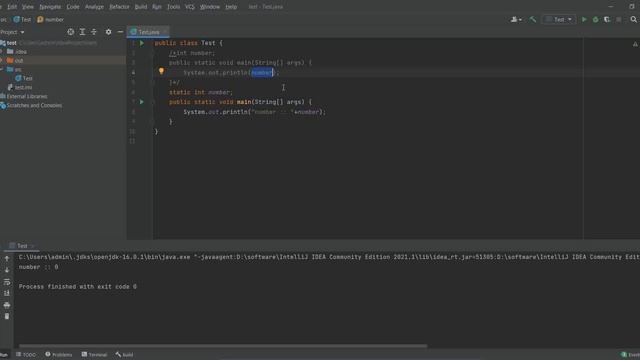The width and height of the screenshot is (640, 360).
Task: Click run gutter arrow beside class Test
Action: tap(142, 43)
